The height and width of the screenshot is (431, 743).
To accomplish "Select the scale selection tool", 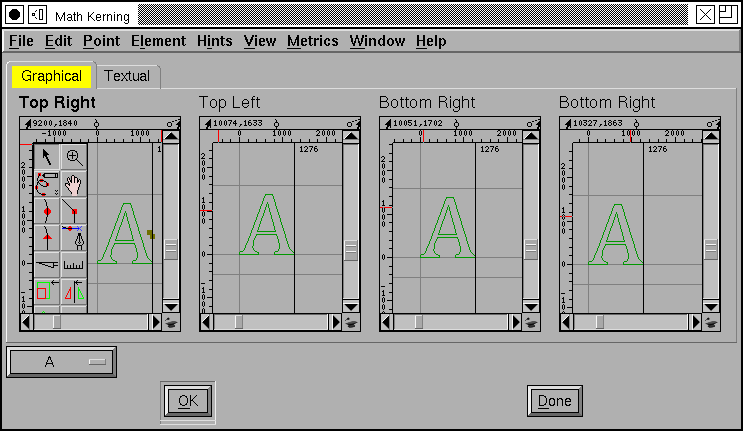I will coord(47,292).
